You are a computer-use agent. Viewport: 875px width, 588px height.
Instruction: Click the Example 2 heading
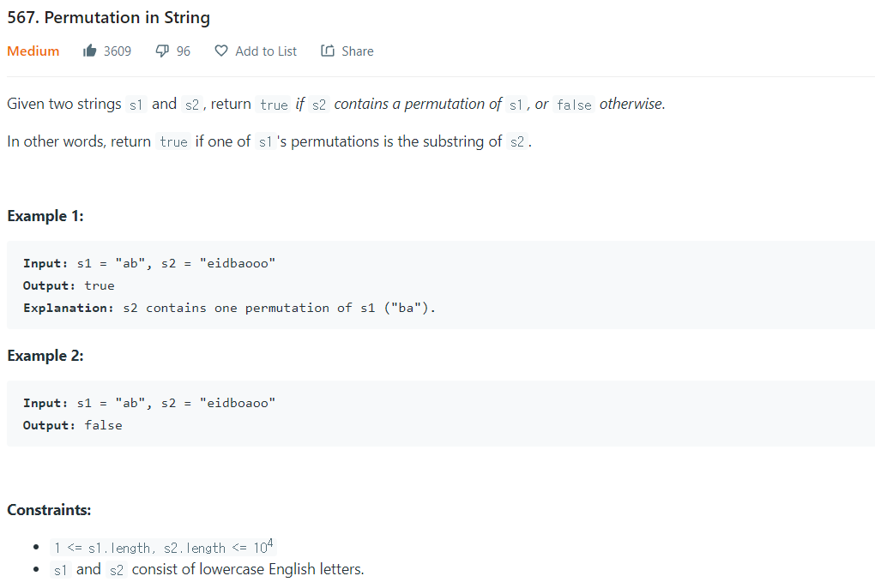[x=45, y=356]
